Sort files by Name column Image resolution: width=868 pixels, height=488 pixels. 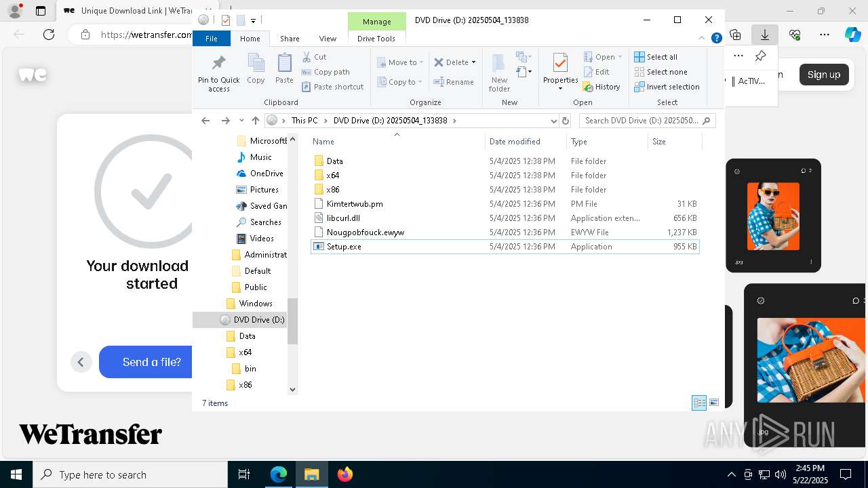pyautogui.click(x=323, y=142)
